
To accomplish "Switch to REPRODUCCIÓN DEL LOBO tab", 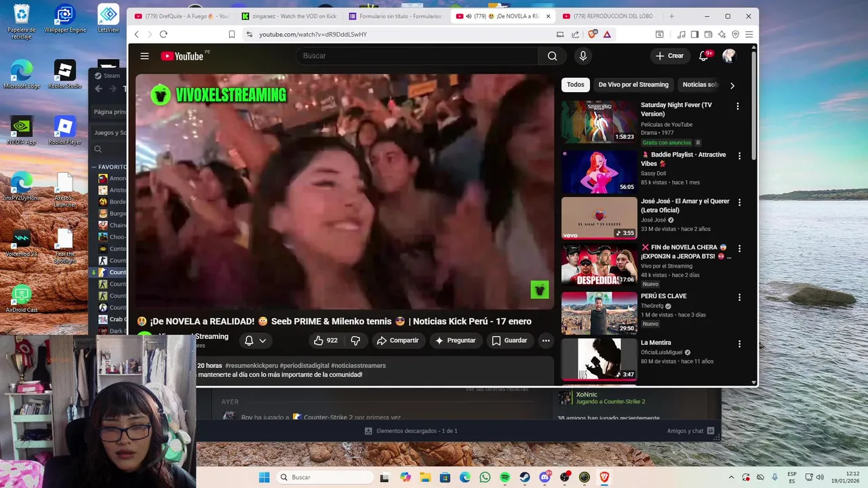I will (608, 16).
